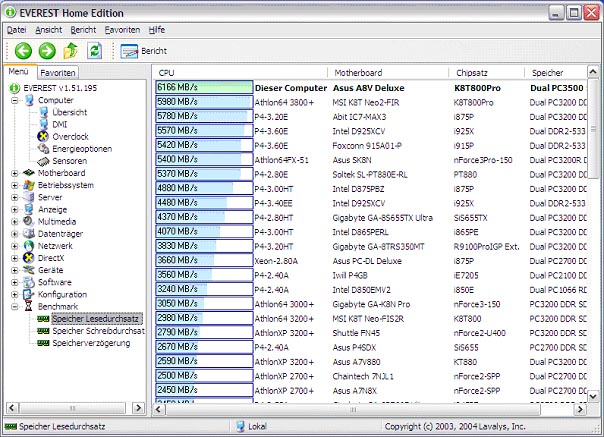Expand the Multimedia tree node
Image resolution: width=604 pixels, height=437 pixels.
coord(15,222)
